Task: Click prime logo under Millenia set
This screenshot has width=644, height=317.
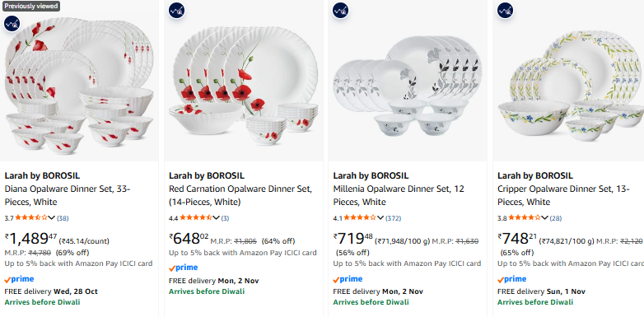Action: click(348, 280)
